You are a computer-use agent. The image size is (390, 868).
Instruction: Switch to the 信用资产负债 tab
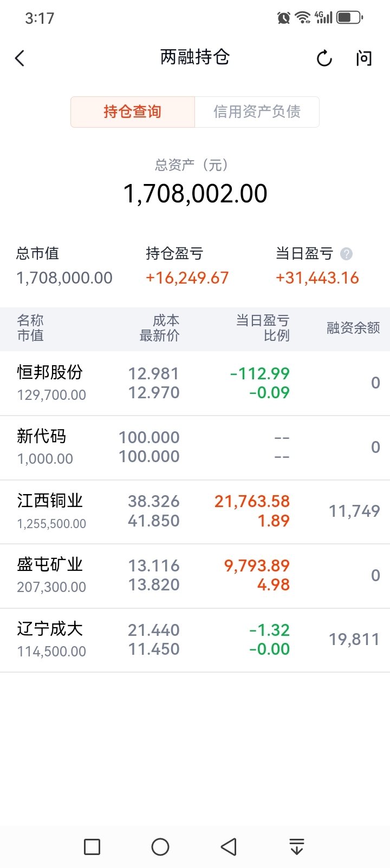point(257,112)
